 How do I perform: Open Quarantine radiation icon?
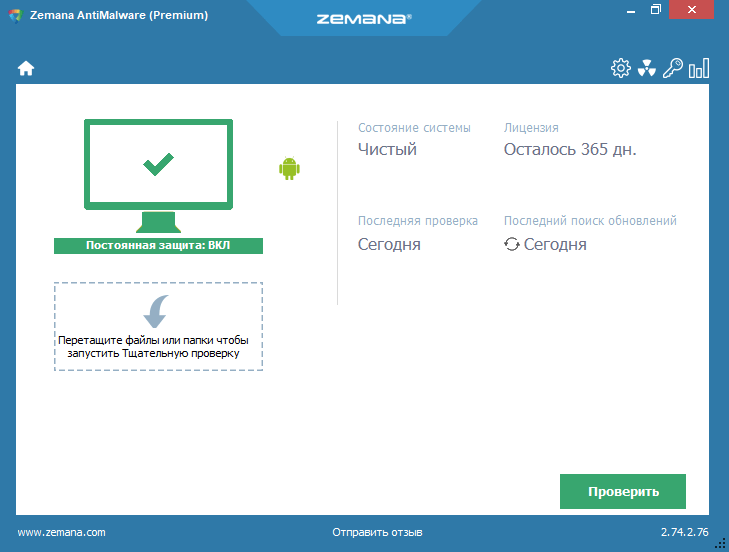647,68
